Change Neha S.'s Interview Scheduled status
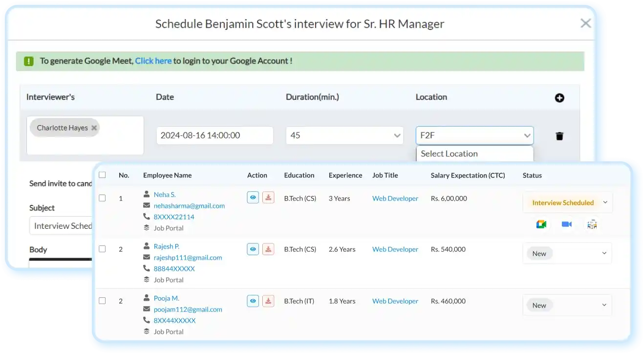The width and height of the screenshot is (644, 354). [567, 202]
